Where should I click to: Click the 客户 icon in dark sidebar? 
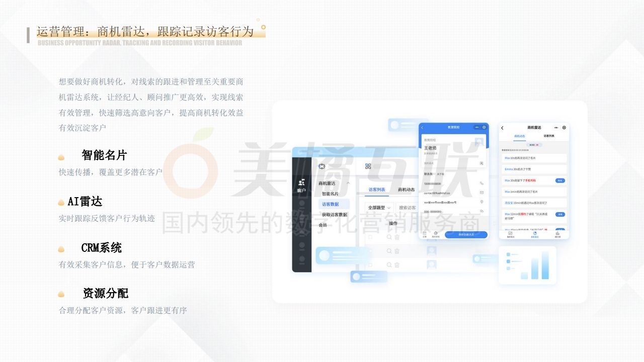point(301,183)
